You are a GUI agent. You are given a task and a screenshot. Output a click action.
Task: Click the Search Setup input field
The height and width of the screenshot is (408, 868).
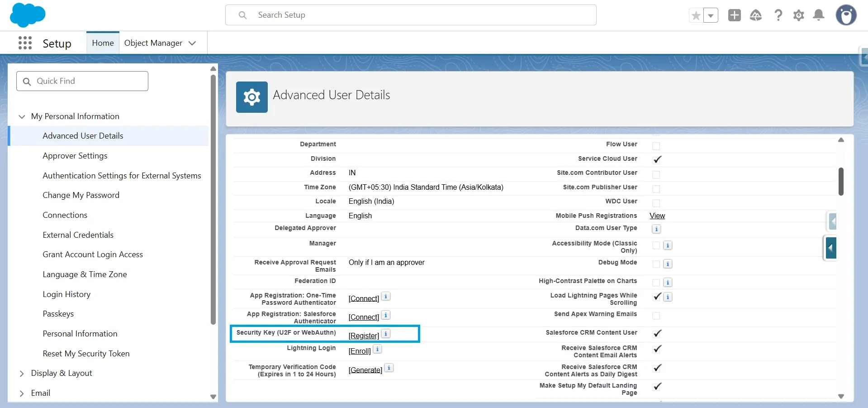coord(411,15)
